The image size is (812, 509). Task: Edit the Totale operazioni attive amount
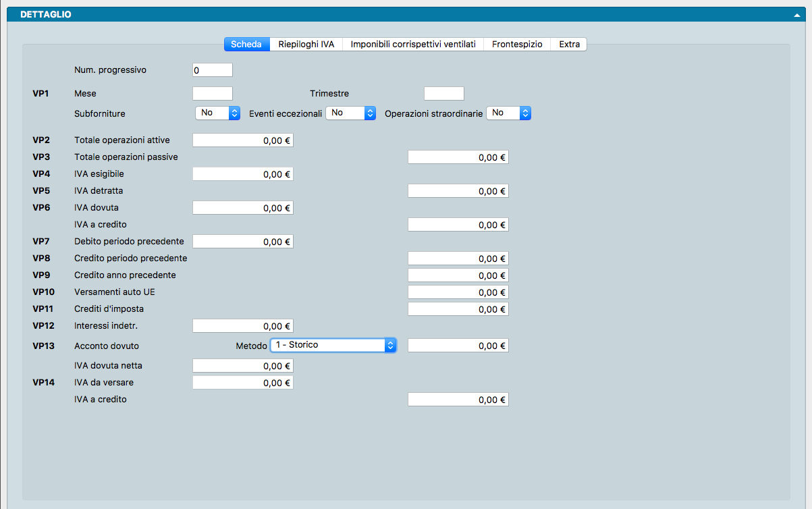point(243,140)
